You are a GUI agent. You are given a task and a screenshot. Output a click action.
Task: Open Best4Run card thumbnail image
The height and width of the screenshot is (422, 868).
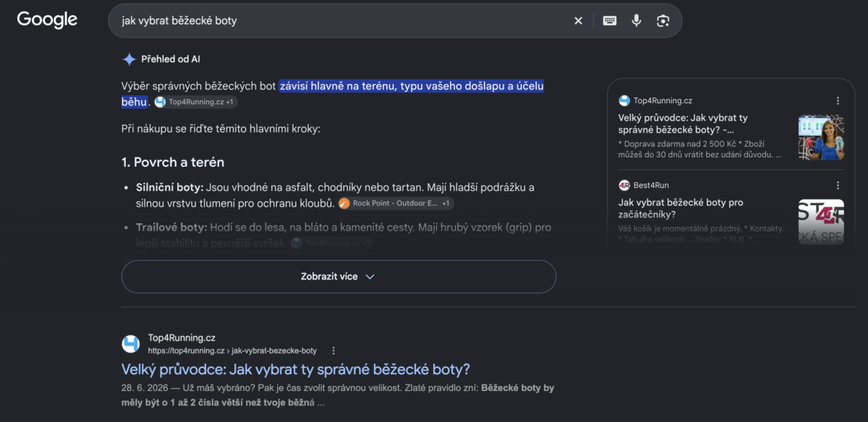[821, 222]
